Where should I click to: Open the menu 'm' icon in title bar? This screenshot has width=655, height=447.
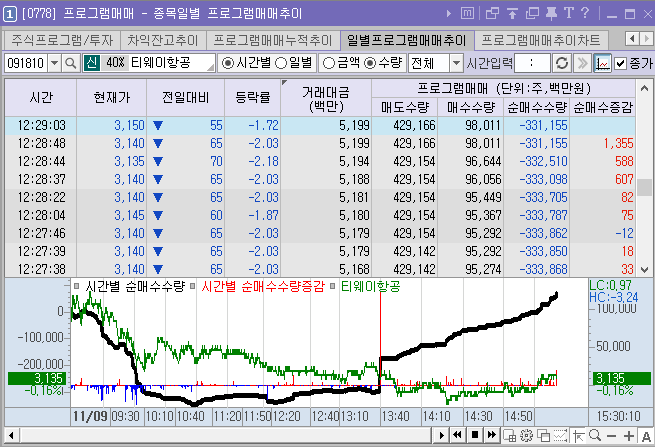pyautogui.click(x=467, y=13)
